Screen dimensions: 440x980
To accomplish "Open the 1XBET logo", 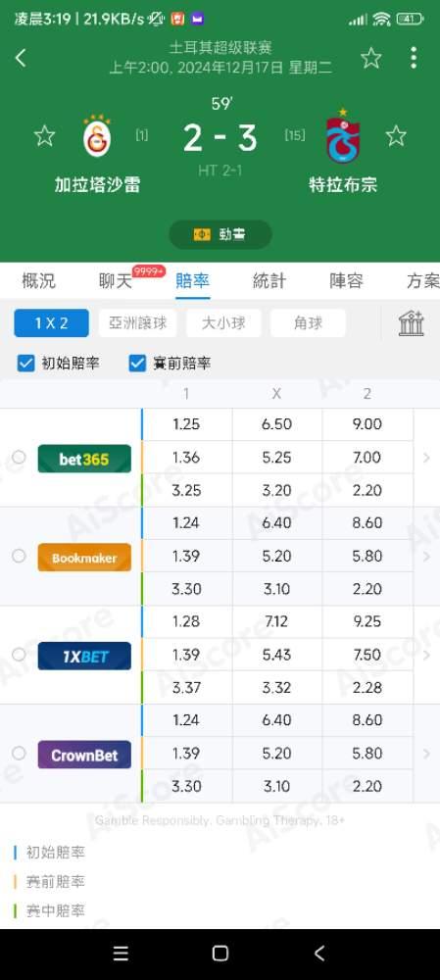I will pos(84,657).
